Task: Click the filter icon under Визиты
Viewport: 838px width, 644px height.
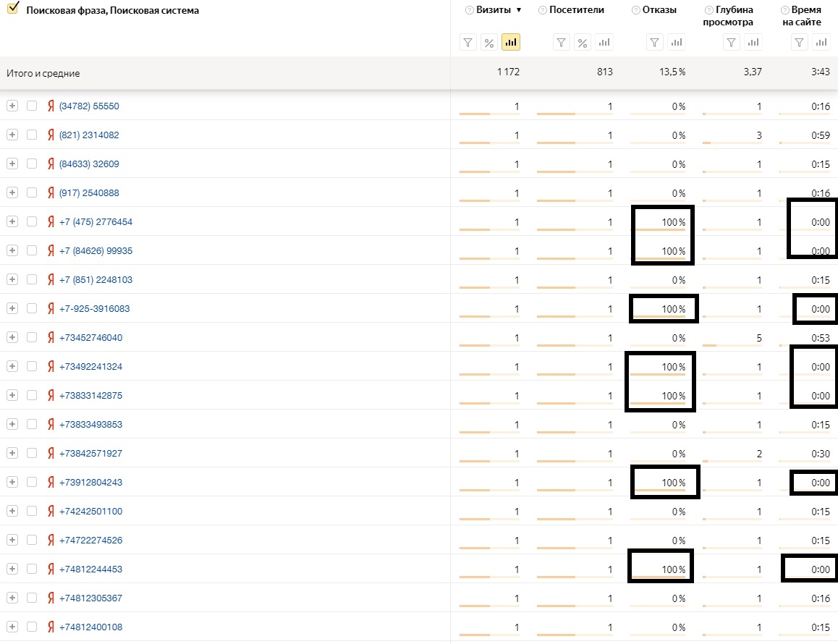Action: coord(468,42)
